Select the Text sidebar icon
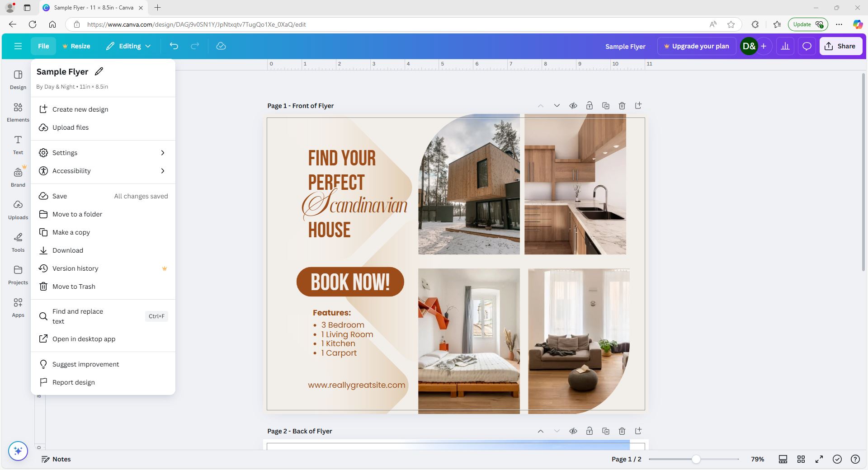This screenshot has width=868, height=470. click(x=18, y=145)
